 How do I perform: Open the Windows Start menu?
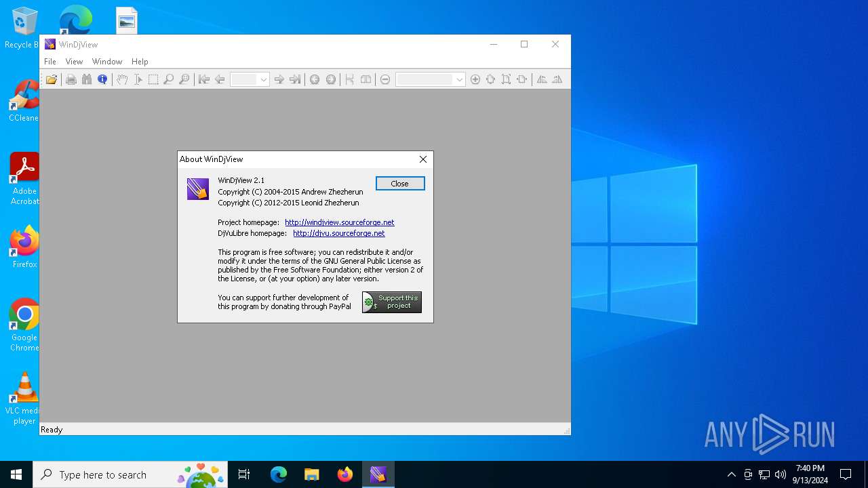(x=16, y=474)
